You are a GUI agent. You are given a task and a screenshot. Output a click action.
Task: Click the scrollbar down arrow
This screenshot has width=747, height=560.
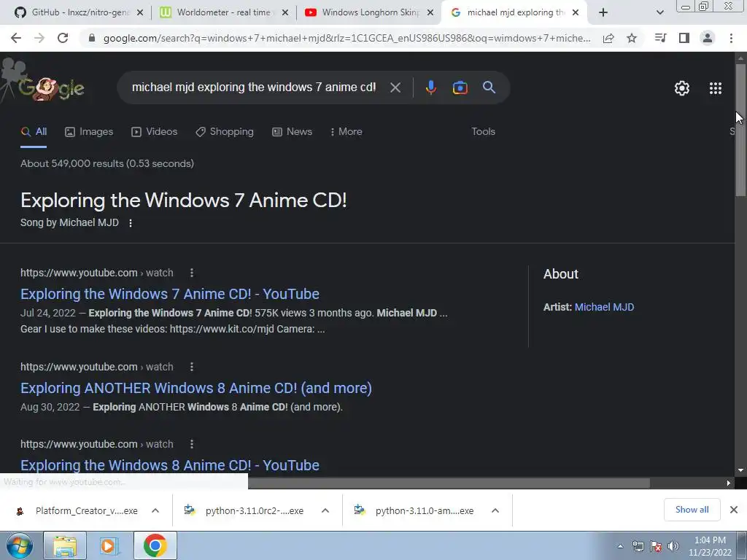740,470
